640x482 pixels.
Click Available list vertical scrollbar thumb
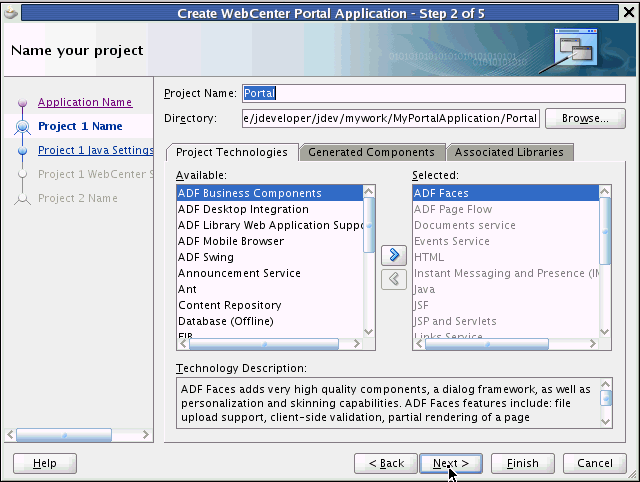pyautogui.click(x=369, y=225)
